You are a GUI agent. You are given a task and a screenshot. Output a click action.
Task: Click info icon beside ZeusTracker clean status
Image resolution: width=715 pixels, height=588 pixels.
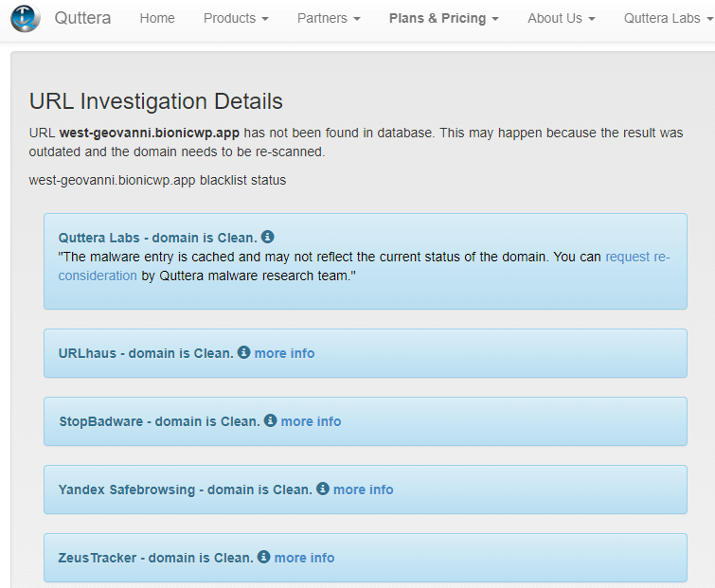click(x=263, y=557)
